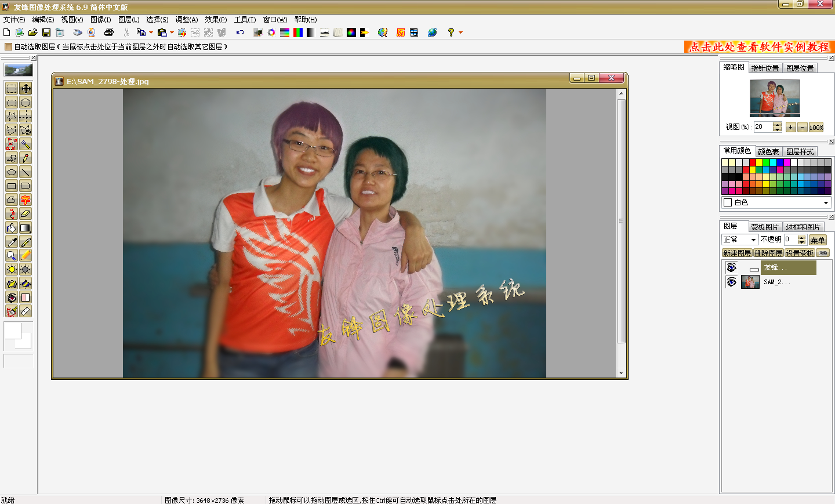Image resolution: width=835 pixels, height=504 pixels.
Task: Select the paint bucket fill tool
Action: pyautogui.click(x=12, y=228)
